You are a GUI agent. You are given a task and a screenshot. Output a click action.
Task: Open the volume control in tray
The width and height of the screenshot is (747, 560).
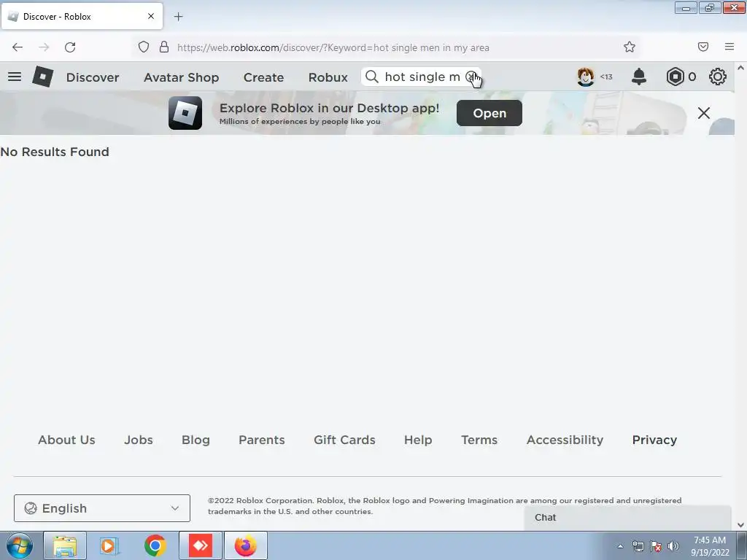pos(673,546)
